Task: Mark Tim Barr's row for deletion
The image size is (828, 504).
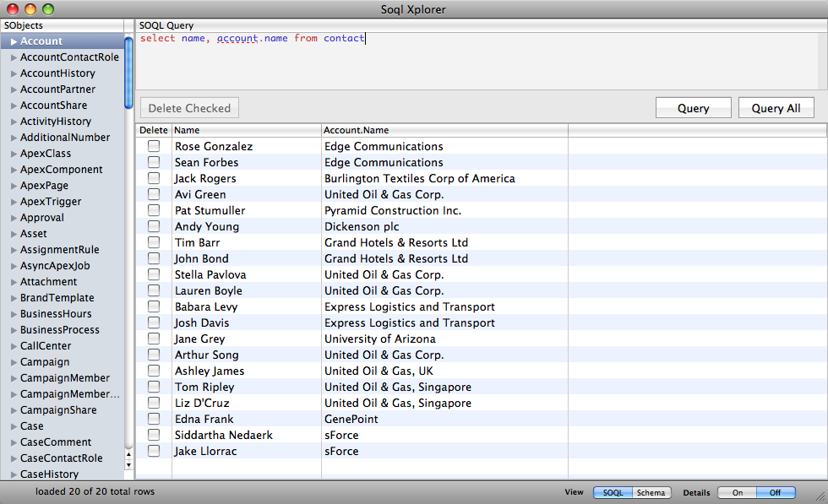Action: (x=154, y=242)
